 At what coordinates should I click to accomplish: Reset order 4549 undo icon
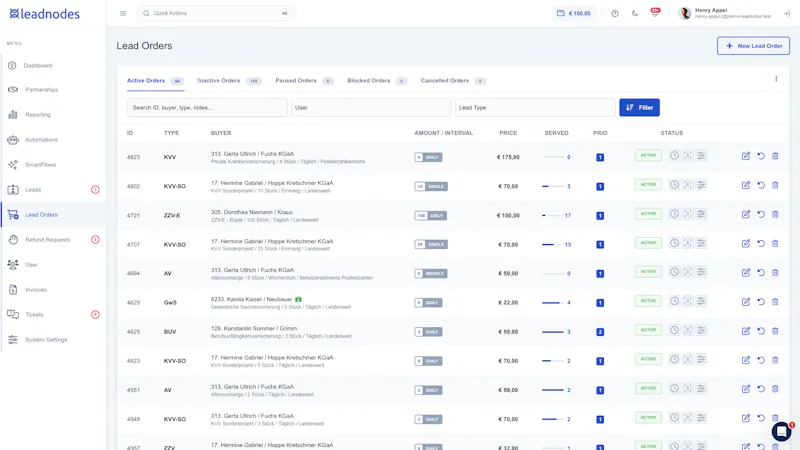click(761, 418)
